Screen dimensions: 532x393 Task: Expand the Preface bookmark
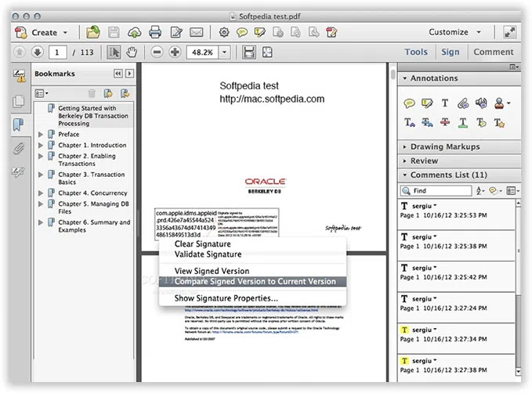tap(41, 135)
